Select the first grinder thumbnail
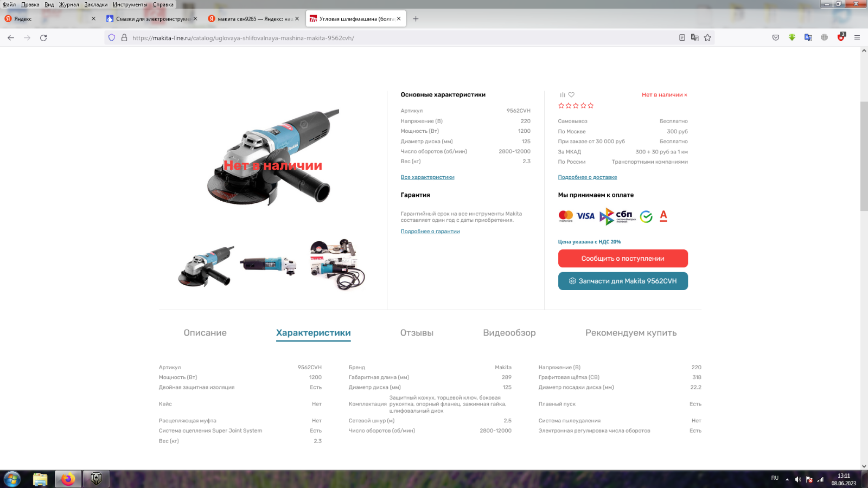This screenshot has width=868, height=488. click(x=206, y=266)
